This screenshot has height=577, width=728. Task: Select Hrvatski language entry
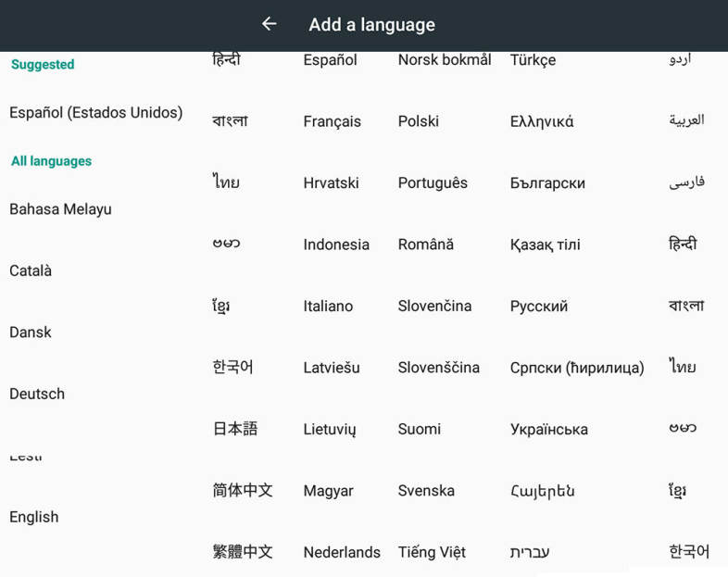[331, 183]
